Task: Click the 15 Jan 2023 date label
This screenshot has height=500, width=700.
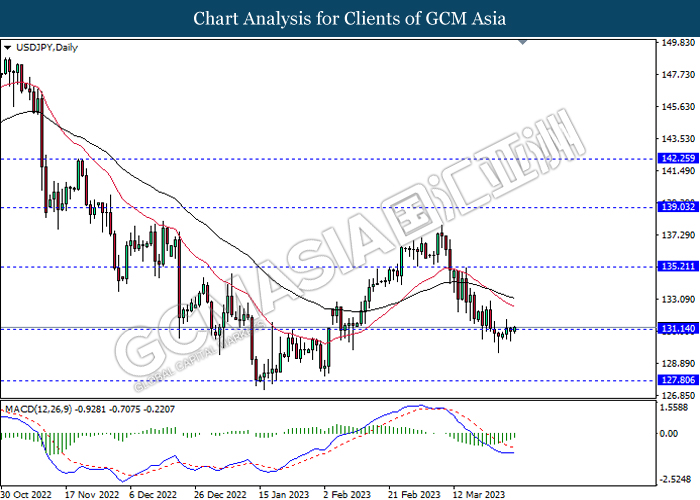Action: tap(283, 494)
